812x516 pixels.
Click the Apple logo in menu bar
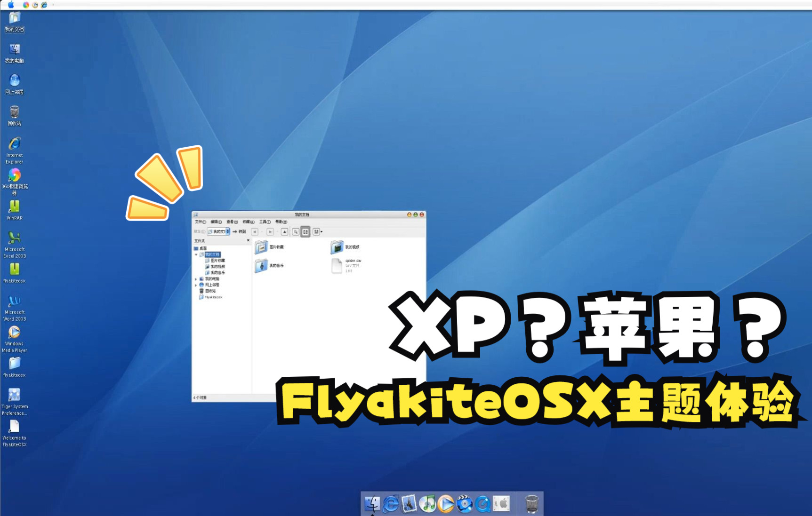coord(10,5)
